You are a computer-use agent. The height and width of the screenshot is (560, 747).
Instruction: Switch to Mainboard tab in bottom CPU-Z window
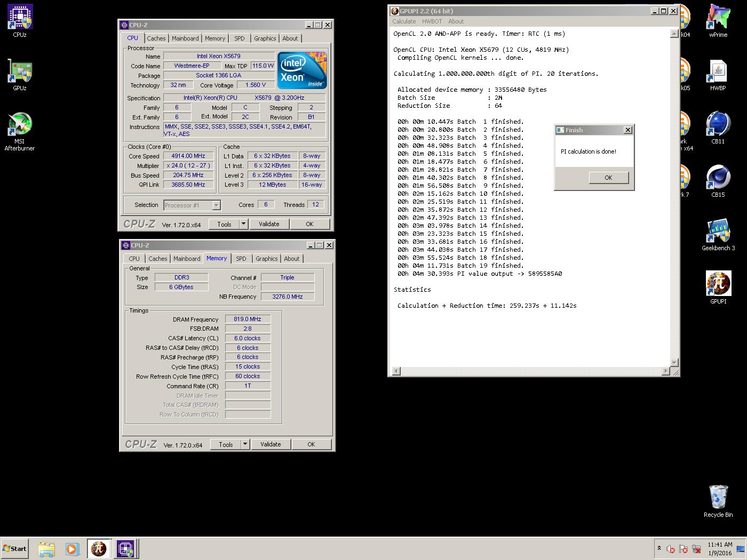187,259
